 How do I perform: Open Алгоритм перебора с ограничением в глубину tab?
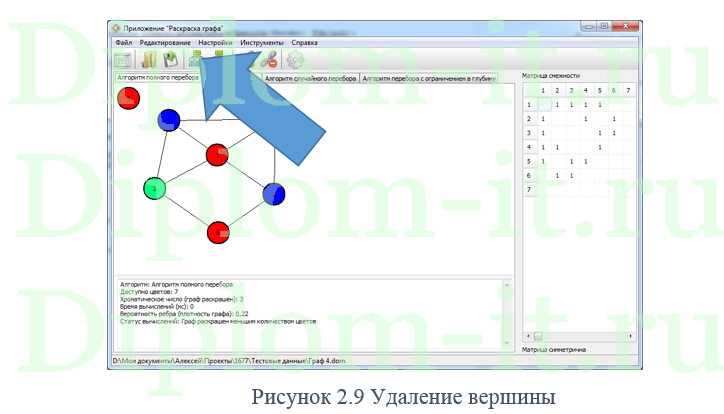[428, 77]
